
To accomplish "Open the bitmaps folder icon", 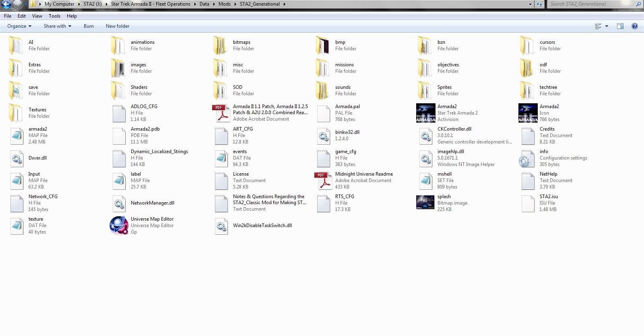I will 221,45.
